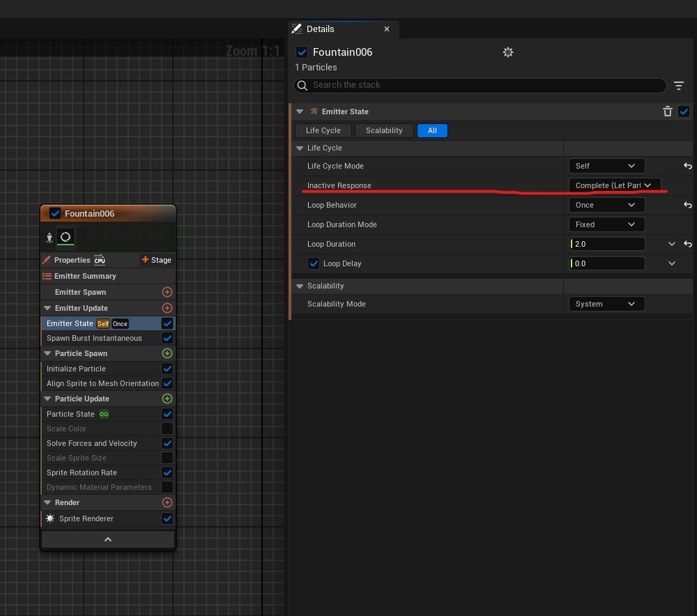Click the CPU sim target icon
The width and height of the screenshot is (697, 616).
100,260
